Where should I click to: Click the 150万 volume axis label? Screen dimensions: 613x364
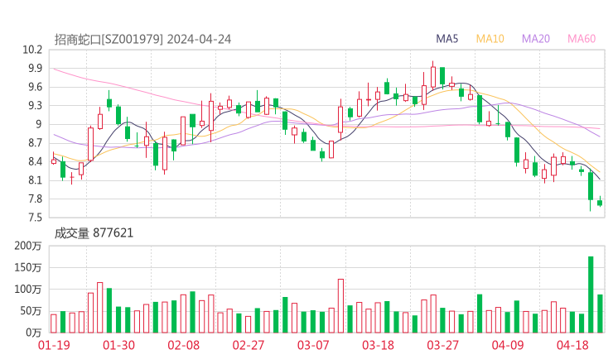point(28,267)
